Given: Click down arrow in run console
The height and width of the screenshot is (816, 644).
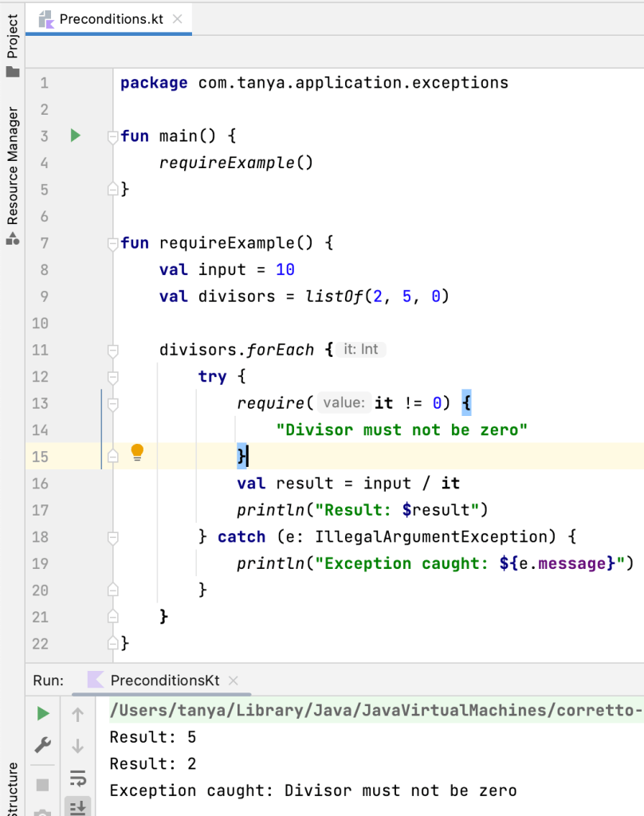Looking at the screenshot, I should 78,747.
